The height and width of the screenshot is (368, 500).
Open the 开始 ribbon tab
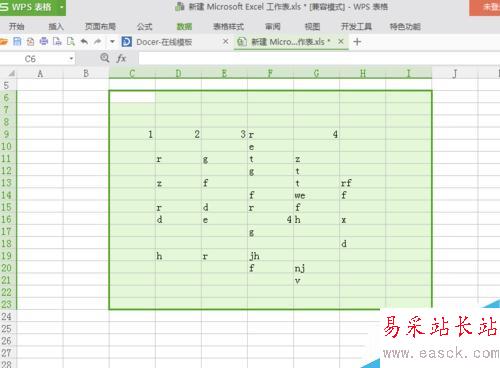click(17, 26)
